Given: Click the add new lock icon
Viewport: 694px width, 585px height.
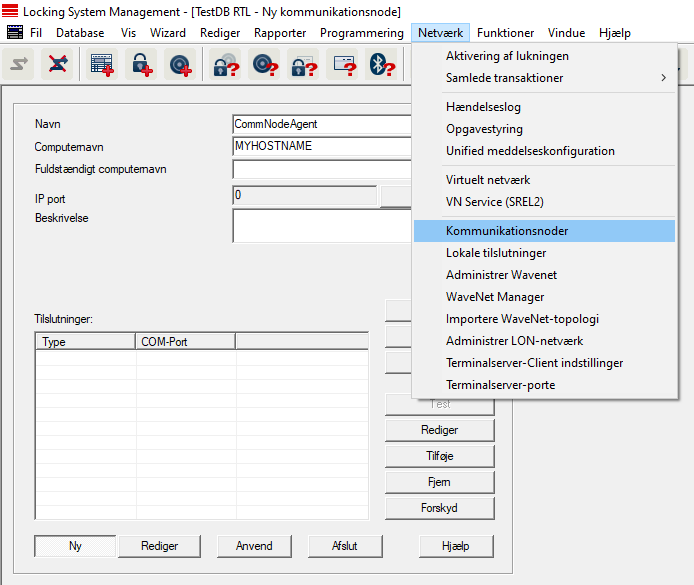Looking at the screenshot, I should coord(141,65).
